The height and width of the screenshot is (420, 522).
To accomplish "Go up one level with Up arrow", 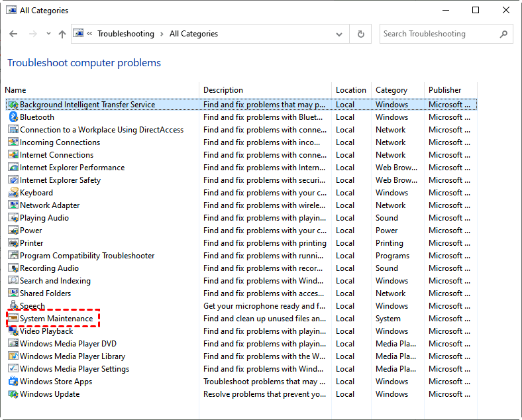I will (x=62, y=34).
